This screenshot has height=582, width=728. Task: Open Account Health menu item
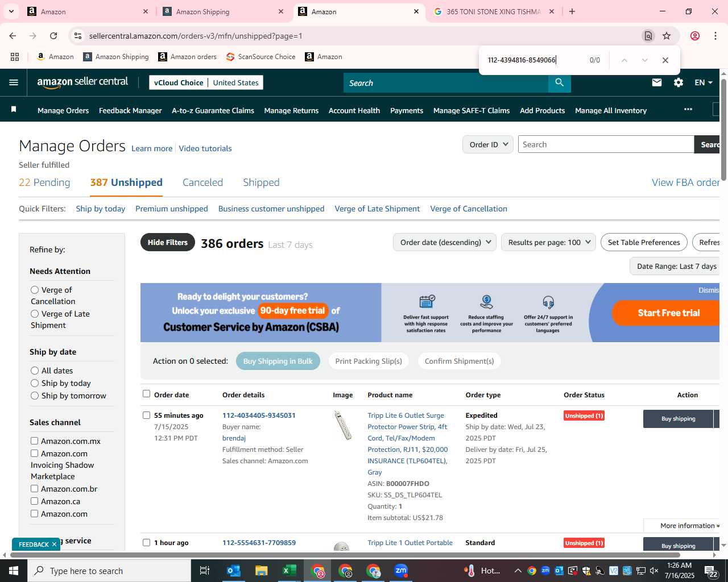[354, 110]
